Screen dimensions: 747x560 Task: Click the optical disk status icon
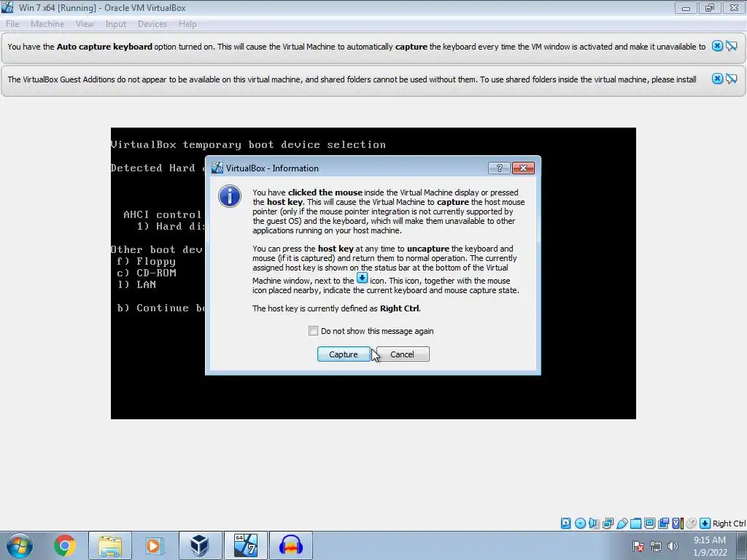coord(580,524)
